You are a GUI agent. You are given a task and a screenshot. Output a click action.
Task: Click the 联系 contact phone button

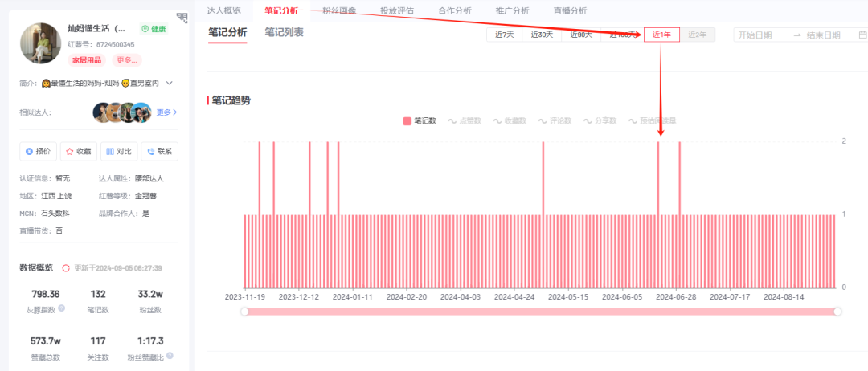[x=159, y=151]
